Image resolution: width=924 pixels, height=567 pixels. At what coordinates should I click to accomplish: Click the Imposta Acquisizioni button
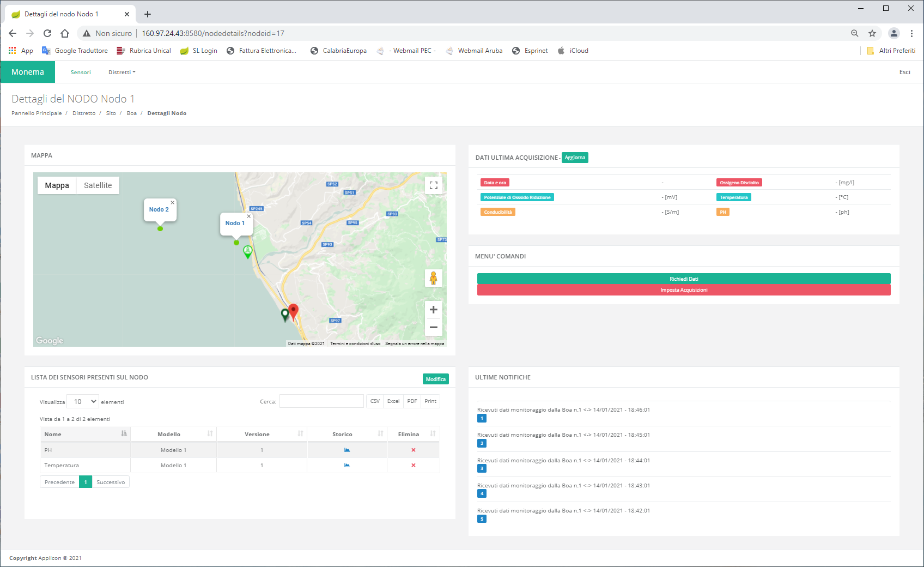coord(684,290)
